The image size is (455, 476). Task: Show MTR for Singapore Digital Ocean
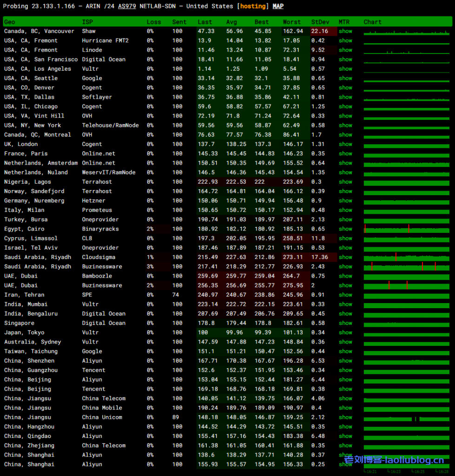pyautogui.click(x=345, y=323)
